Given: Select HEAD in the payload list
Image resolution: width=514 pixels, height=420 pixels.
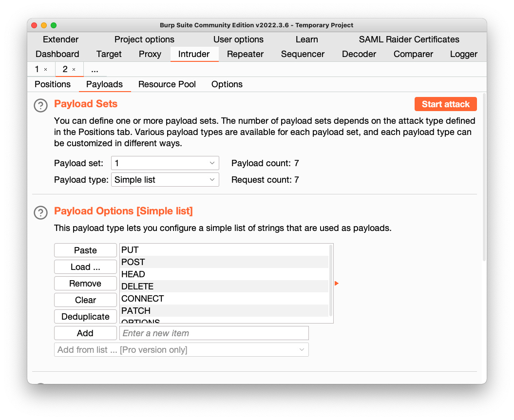Looking at the screenshot, I should [224, 274].
